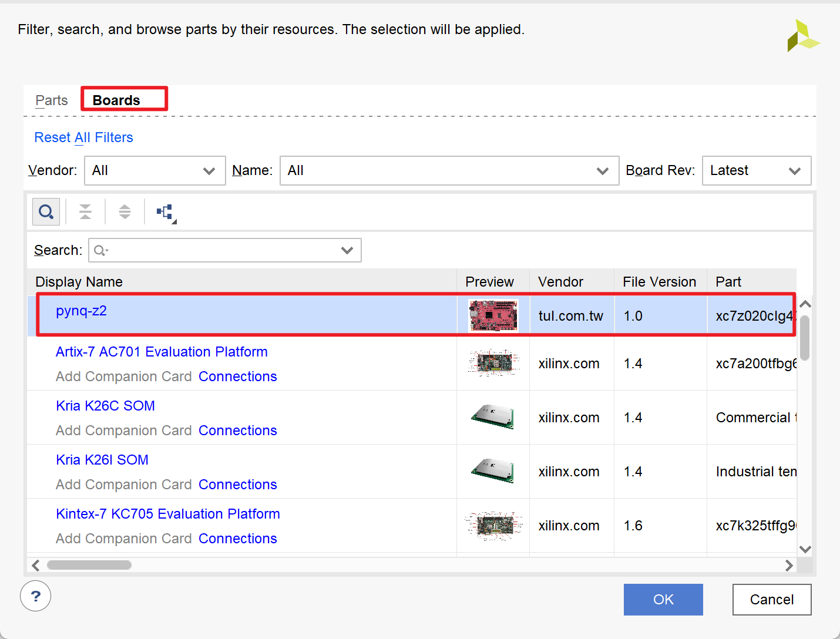Viewport: 840px width, 639px height.
Task: Click Add Companion Card under Artix-7 AC701
Action: click(x=124, y=376)
